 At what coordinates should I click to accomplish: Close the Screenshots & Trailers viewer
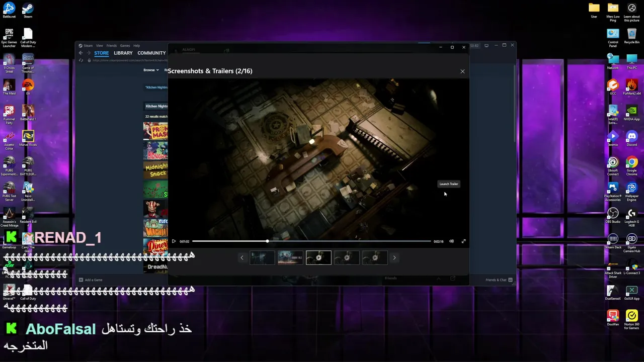click(x=462, y=71)
